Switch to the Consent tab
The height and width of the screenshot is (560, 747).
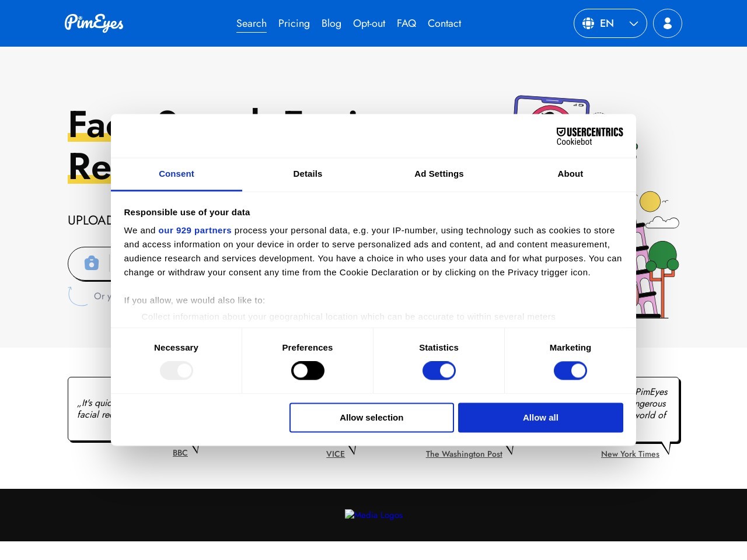click(x=176, y=174)
